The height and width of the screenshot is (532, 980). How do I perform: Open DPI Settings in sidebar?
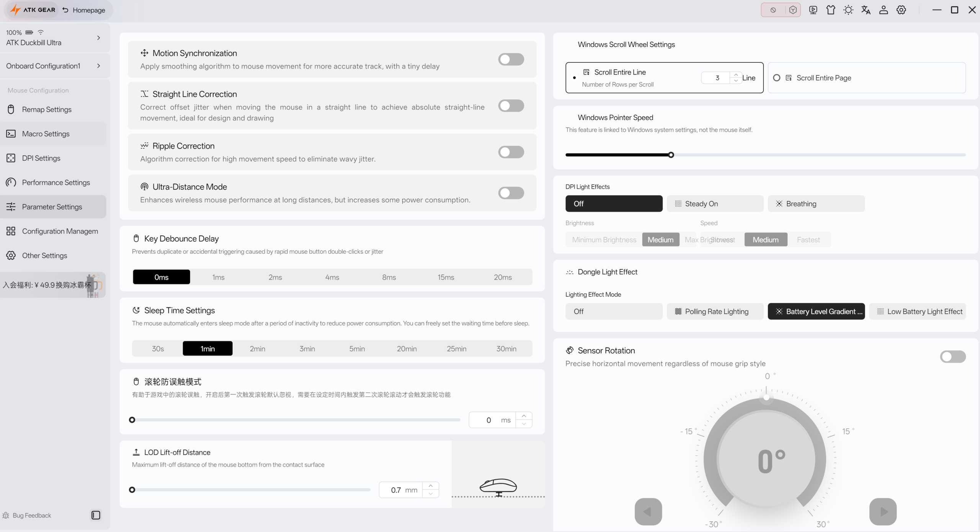pyautogui.click(x=41, y=158)
